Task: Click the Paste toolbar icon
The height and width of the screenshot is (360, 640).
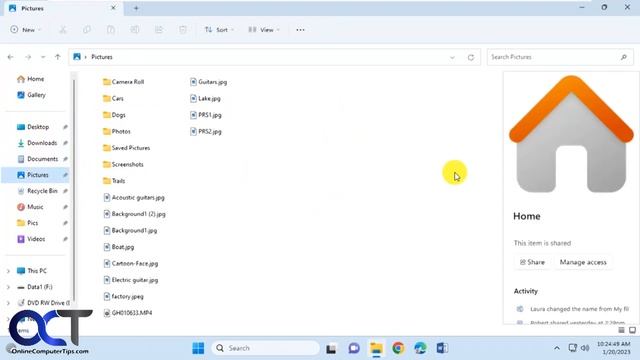Action: (111, 30)
